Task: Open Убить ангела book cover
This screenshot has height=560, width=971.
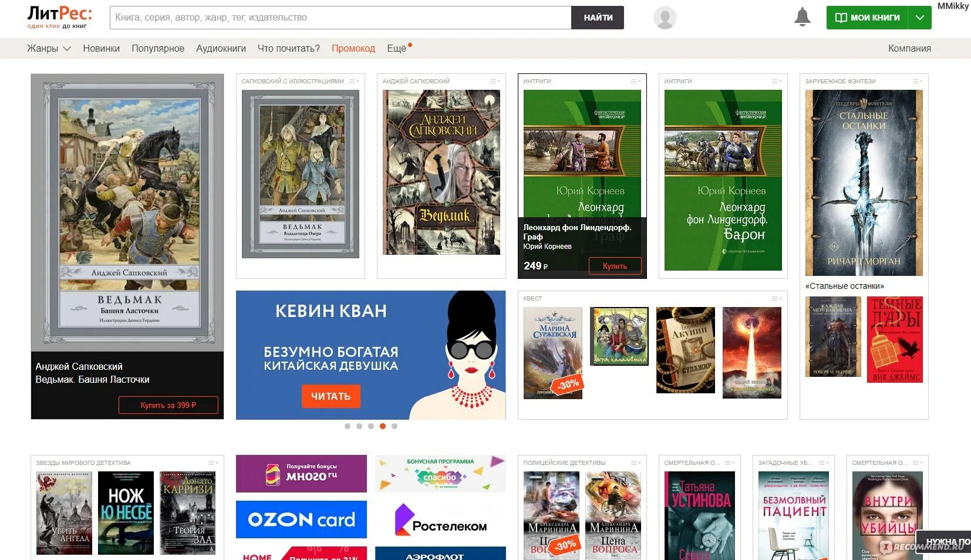Action: [64, 513]
